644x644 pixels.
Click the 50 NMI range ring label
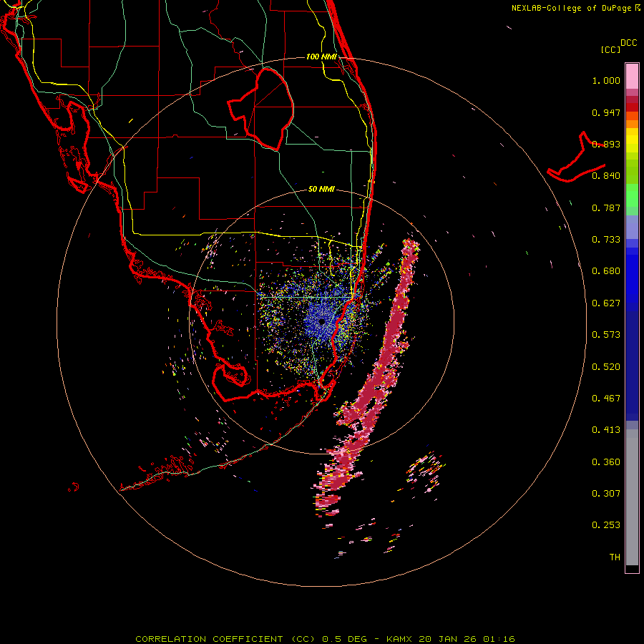pyautogui.click(x=321, y=189)
